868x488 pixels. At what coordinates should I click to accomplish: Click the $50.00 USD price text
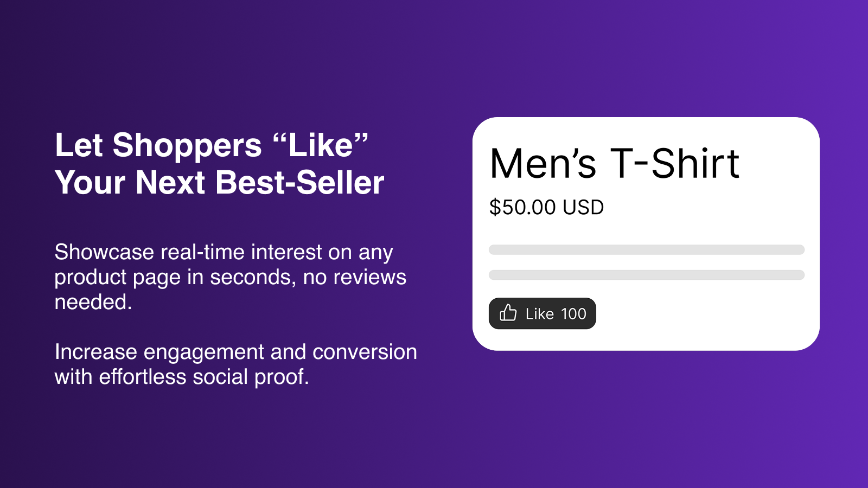(x=546, y=207)
